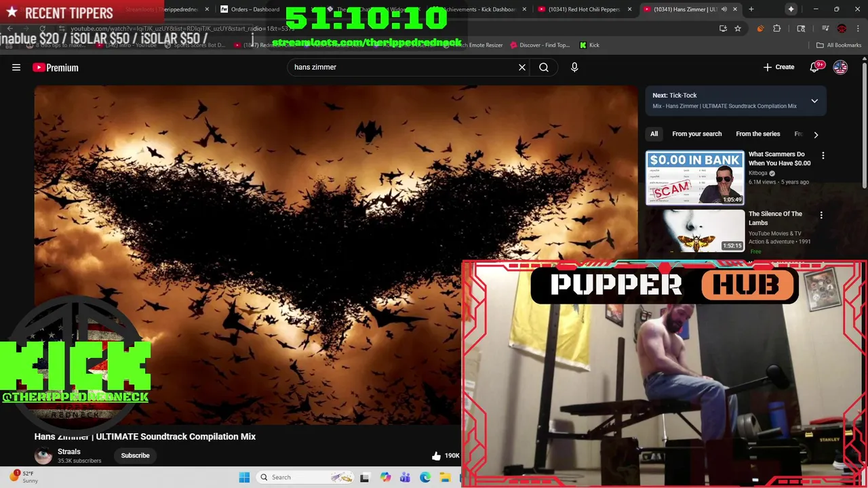Open the Straals channel name link

(69, 451)
